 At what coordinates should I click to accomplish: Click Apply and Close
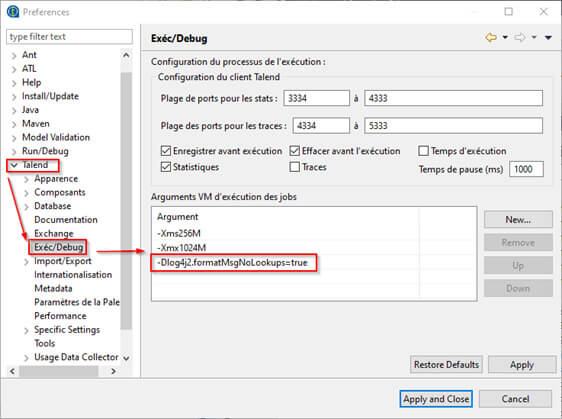point(436,399)
